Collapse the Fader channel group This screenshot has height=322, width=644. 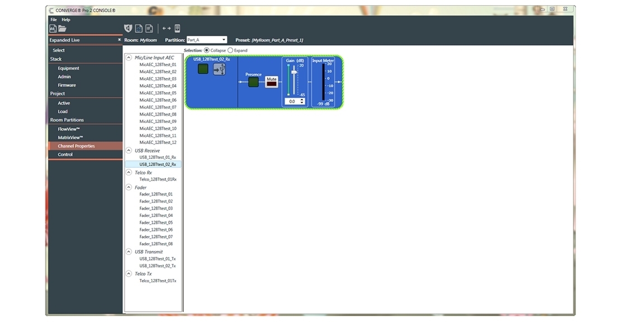tap(129, 187)
